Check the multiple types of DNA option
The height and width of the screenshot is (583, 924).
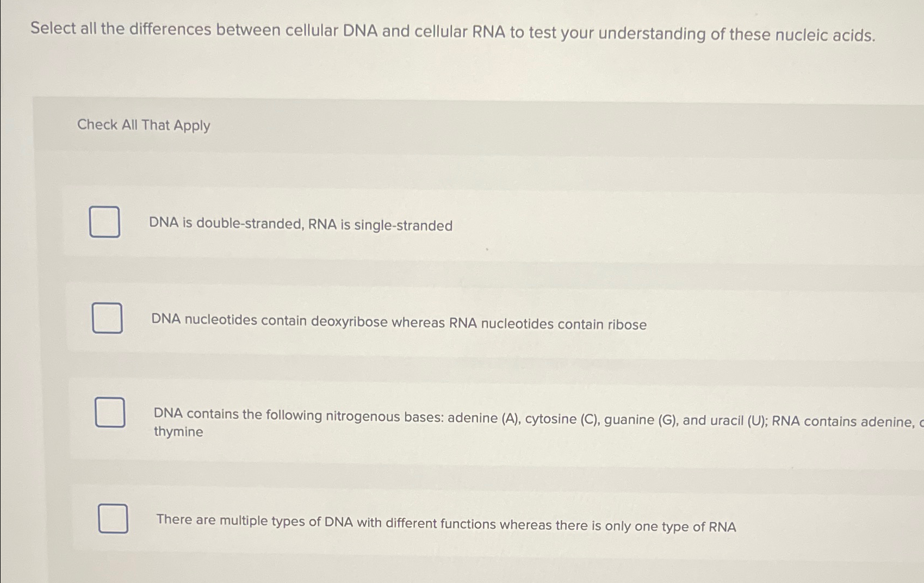click(x=113, y=519)
